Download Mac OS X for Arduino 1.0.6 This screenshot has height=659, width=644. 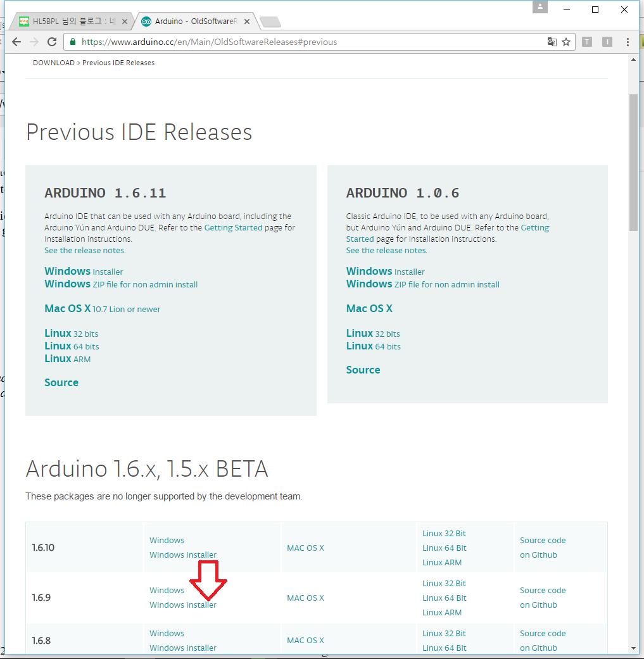pyautogui.click(x=370, y=308)
